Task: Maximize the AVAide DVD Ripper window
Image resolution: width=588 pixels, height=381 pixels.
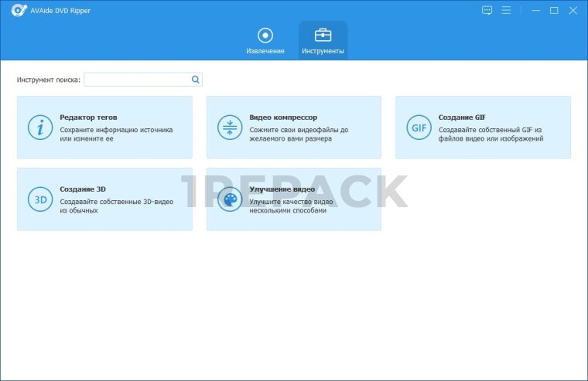Action: pyautogui.click(x=554, y=10)
